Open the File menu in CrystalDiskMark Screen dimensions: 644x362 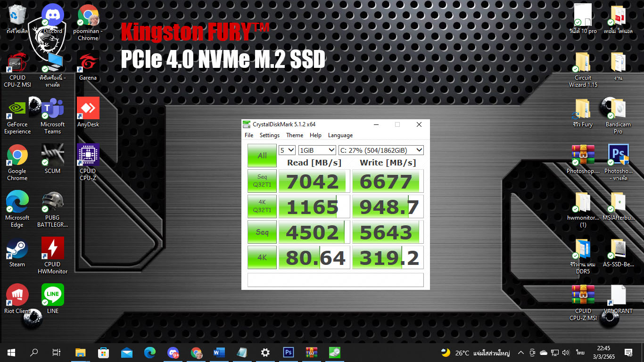coord(249,135)
